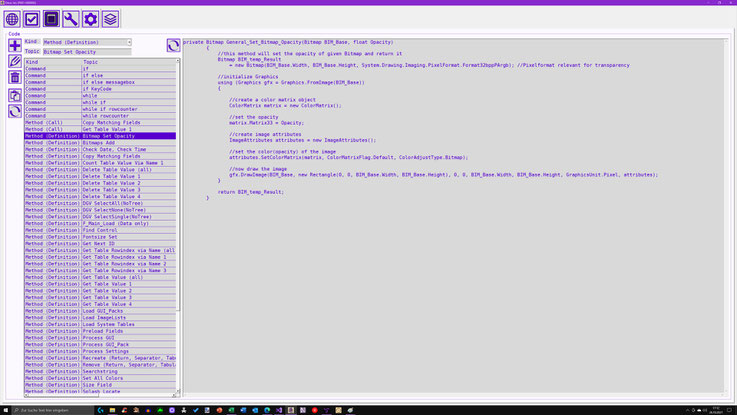
Task: Select the 'Get Table Value (all)' row
Action: point(100,277)
